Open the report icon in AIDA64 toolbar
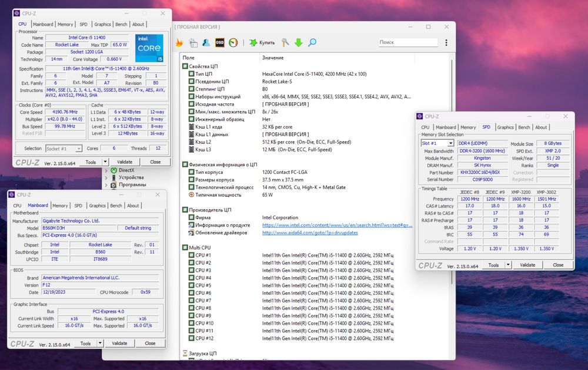This screenshot has height=370, width=588. 193,42
